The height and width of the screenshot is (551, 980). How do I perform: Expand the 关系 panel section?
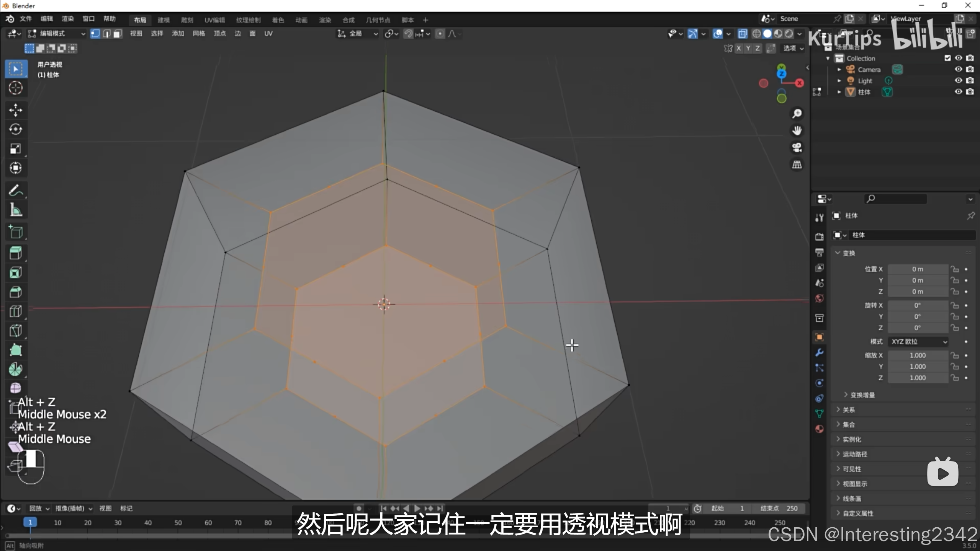(848, 410)
